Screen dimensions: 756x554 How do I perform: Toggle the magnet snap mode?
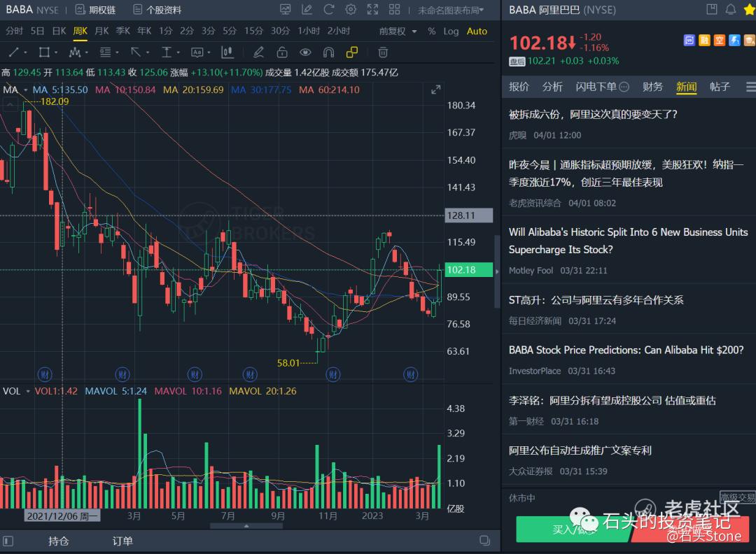click(328, 52)
